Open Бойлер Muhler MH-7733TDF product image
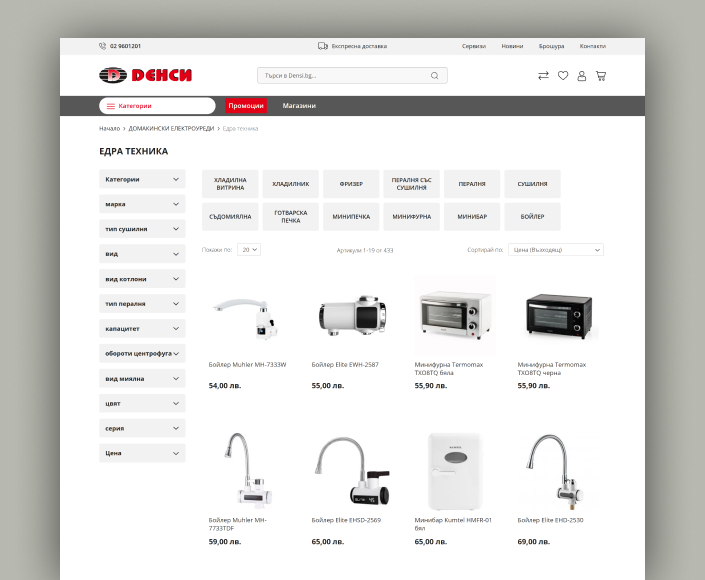The width and height of the screenshot is (705, 580). (249, 471)
